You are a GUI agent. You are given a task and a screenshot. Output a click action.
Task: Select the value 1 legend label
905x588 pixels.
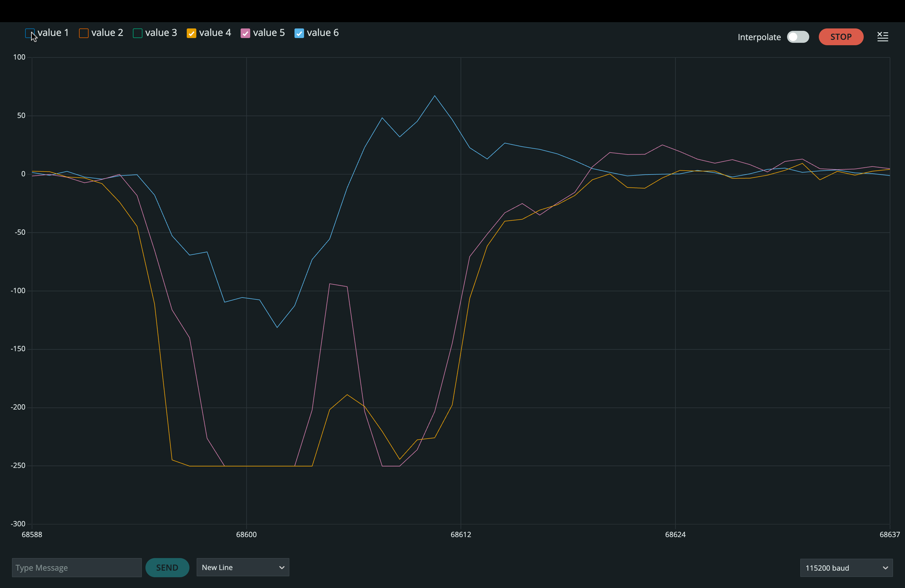(x=53, y=32)
